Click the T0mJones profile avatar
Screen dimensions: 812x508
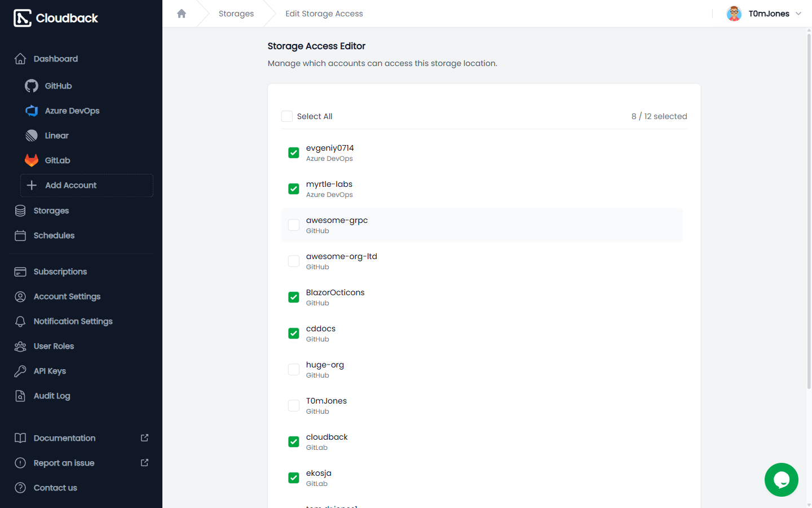734,14
